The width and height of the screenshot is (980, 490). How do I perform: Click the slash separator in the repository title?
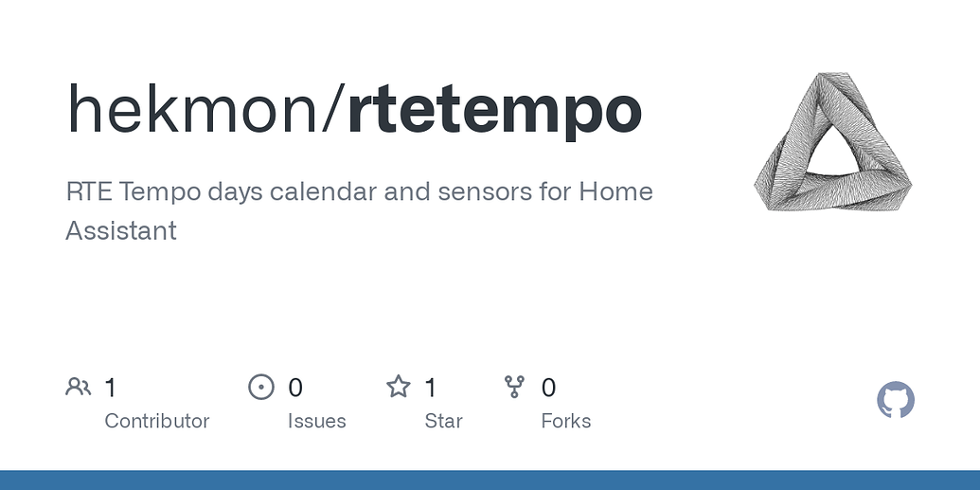(334, 110)
